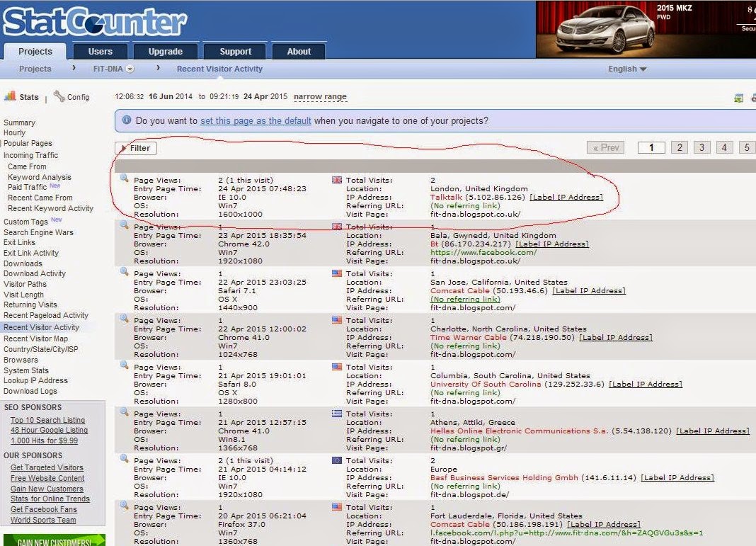Viewport: 756px width, 546px height.
Task: Click Basf Business Services Holding Gmbh ISP
Action: (504, 478)
